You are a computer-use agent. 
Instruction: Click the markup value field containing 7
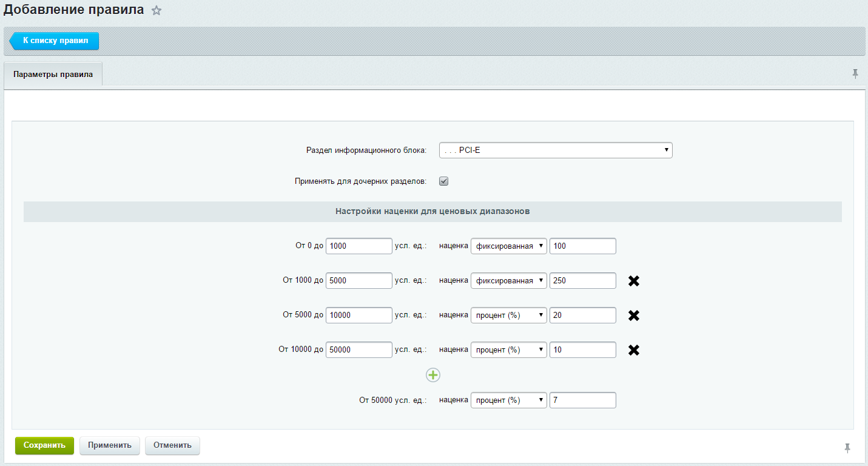pyautogui.click(x=582, y=400)
